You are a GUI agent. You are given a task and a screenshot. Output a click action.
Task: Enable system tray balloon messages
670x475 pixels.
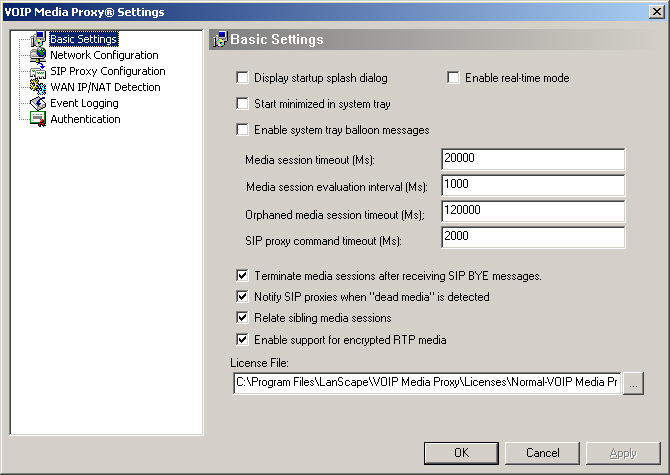click(x=242, y=130)
